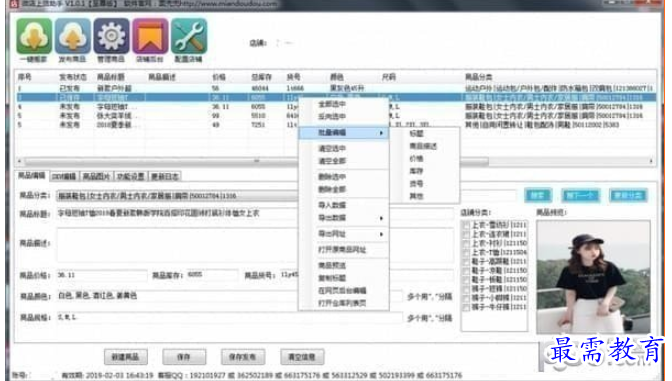Click the blue 搜下一个 button
Screen dimensions: 672x381
click(x=580, y=195)
